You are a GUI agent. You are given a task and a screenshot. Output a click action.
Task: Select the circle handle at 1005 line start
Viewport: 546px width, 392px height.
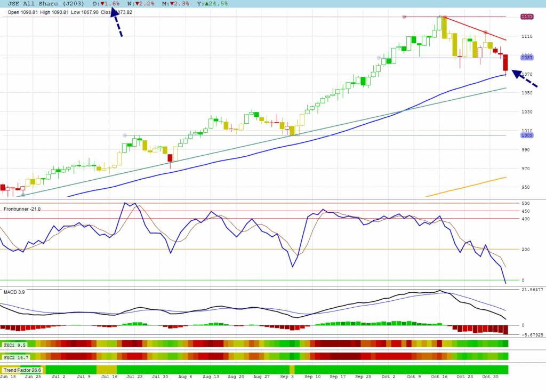point(125,135)
